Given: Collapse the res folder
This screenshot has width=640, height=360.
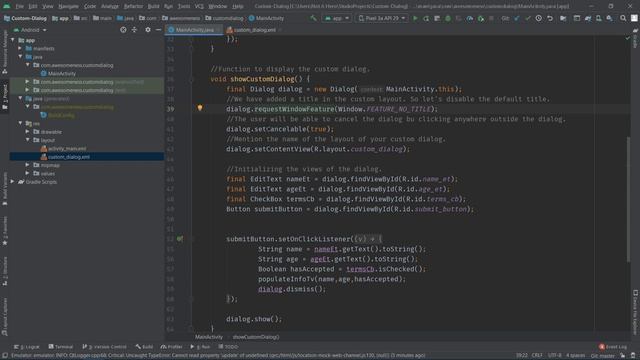Looking at the screenshot, I should click(x=20, y=123).
